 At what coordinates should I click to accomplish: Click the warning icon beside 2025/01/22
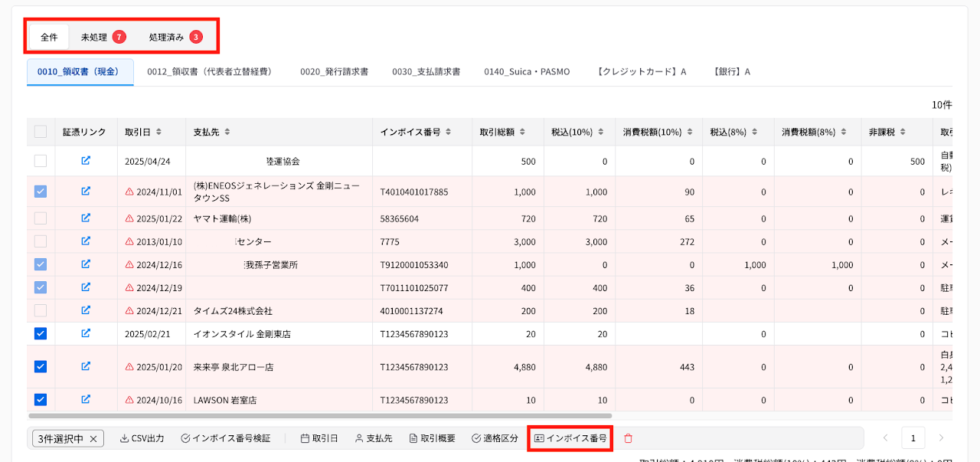point(129,218)
